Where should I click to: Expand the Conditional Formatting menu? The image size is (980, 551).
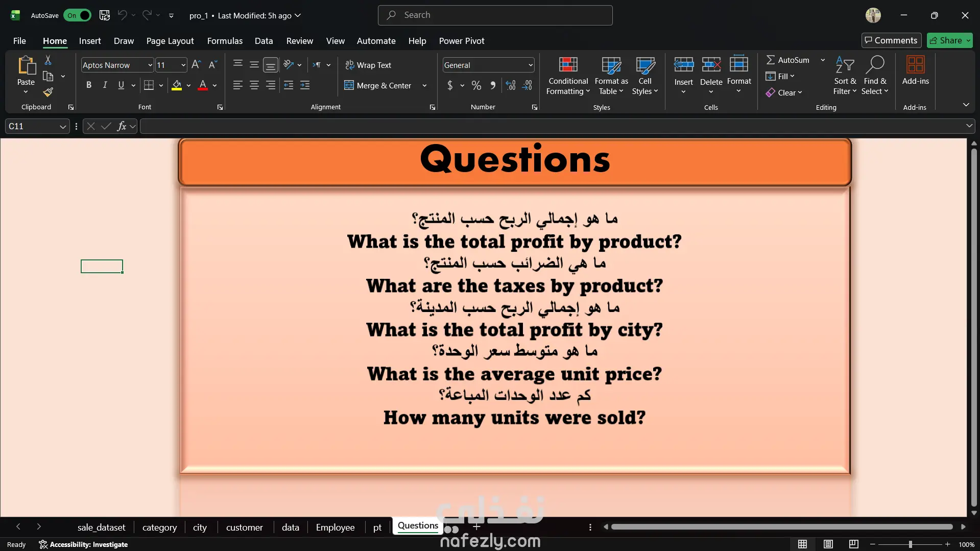[568, 75]
